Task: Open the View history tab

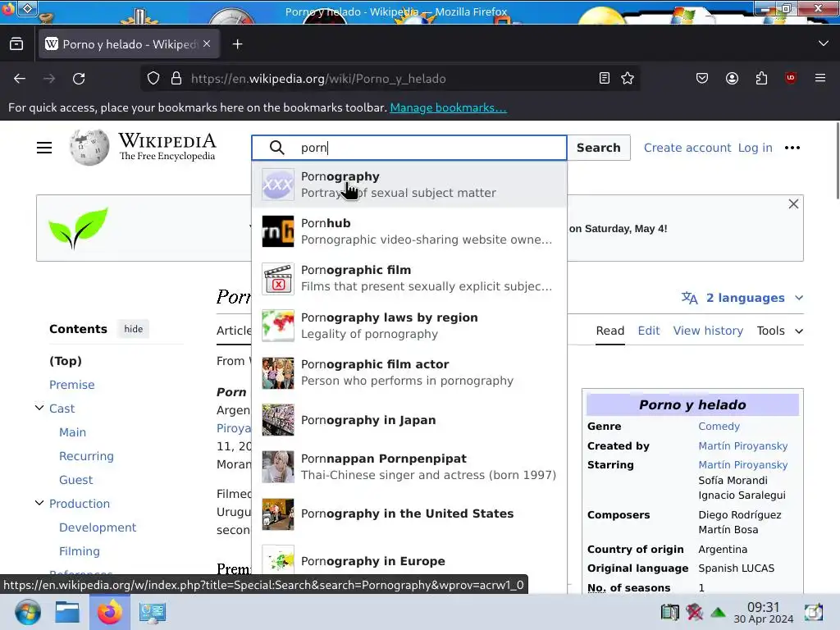Action: 708,331
